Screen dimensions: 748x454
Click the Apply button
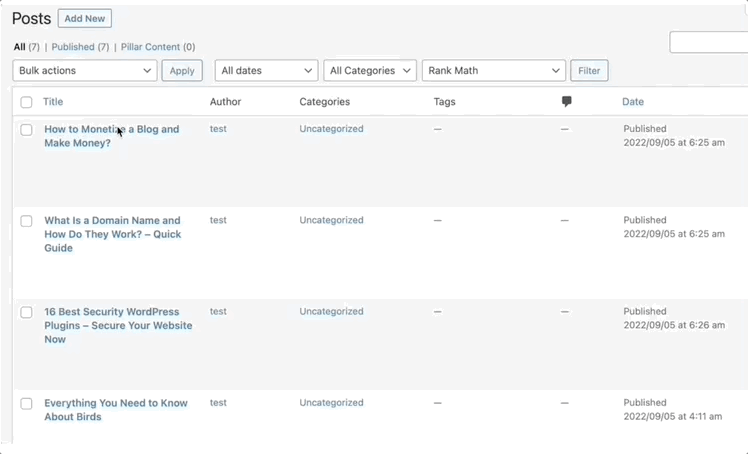click(x=182, y=71)
